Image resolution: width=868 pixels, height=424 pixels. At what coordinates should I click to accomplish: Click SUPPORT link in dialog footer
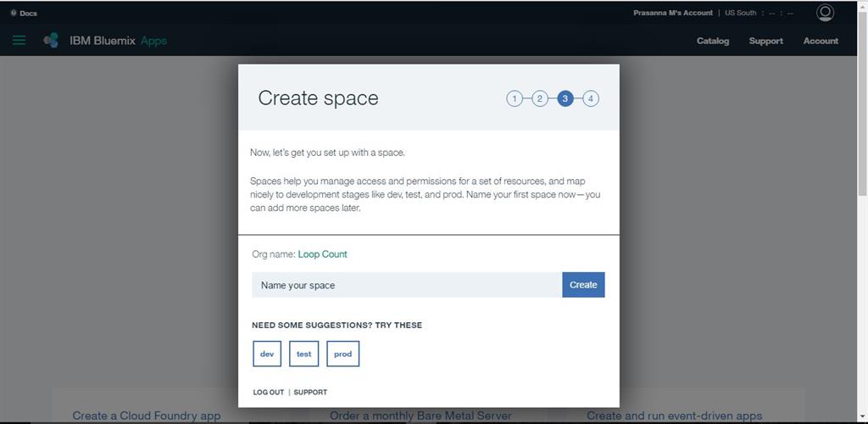(x=310, y=392)
